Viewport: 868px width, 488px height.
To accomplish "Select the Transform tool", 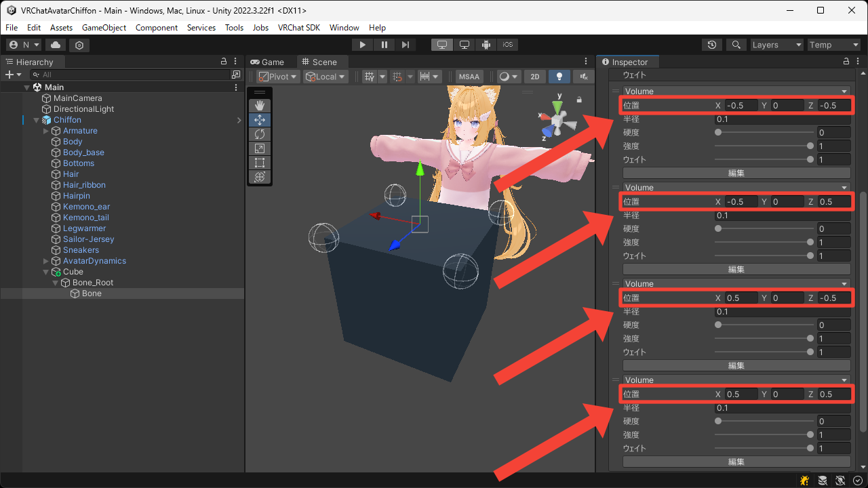I will 260,177.
